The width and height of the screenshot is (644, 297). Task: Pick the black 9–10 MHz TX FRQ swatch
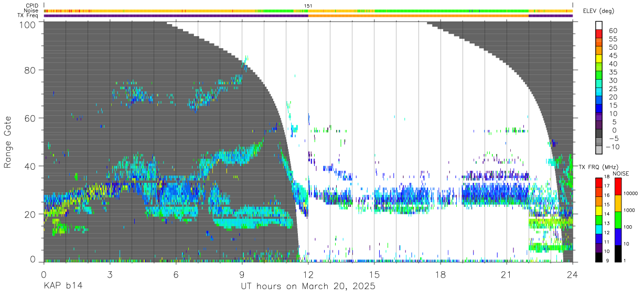[x=599, y=256]
